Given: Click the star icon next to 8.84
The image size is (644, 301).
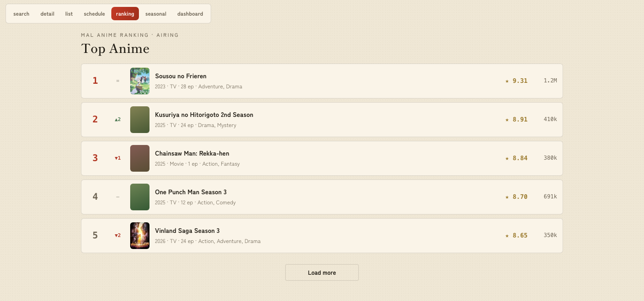Looking at the screenshot, I should [507, 158].
